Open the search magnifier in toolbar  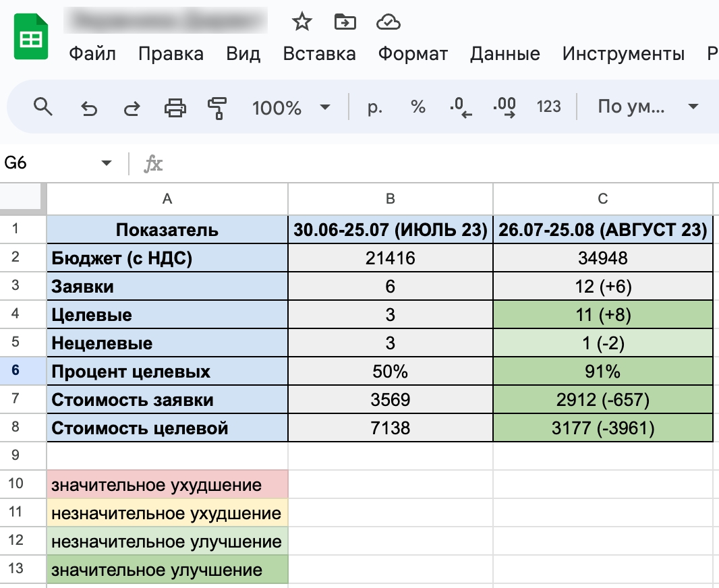pos(43,107)
